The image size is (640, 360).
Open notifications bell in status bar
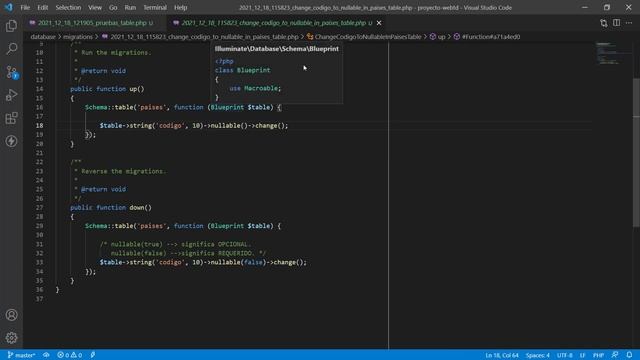coord(629,355)
